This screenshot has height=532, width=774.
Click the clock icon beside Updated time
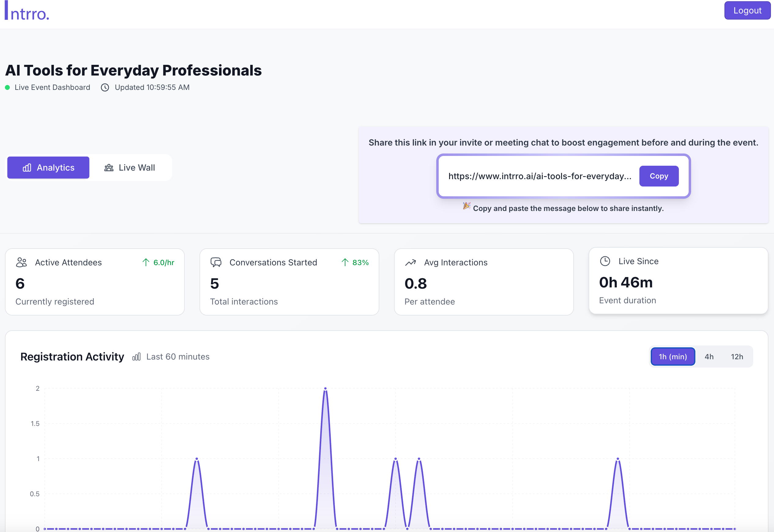point(105,87)
